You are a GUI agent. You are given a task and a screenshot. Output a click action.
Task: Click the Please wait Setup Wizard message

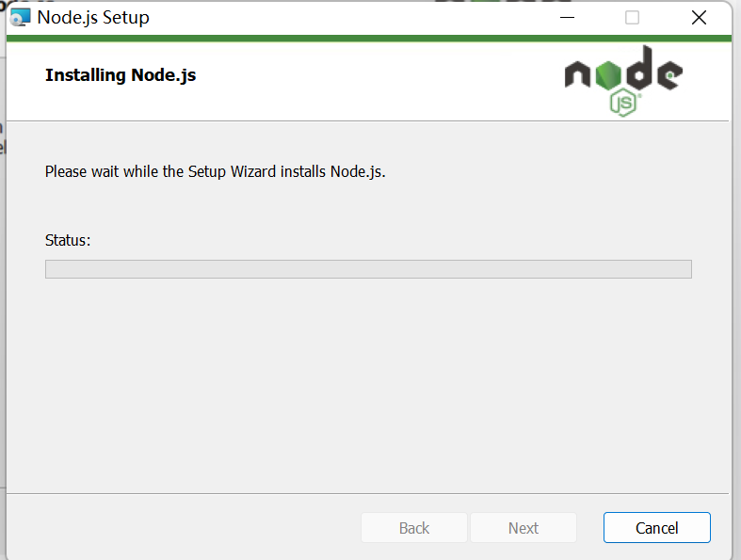point(216,172)
